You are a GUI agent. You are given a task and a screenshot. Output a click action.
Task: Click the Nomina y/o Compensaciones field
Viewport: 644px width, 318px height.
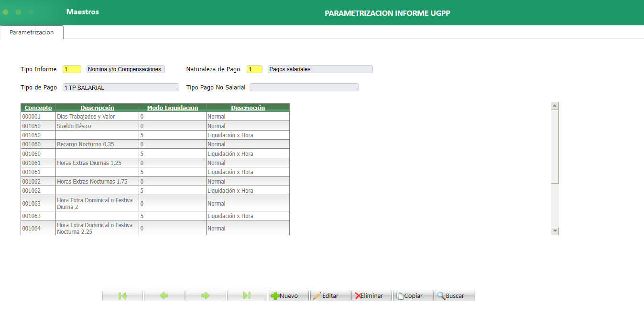click(x=126, y=69)
